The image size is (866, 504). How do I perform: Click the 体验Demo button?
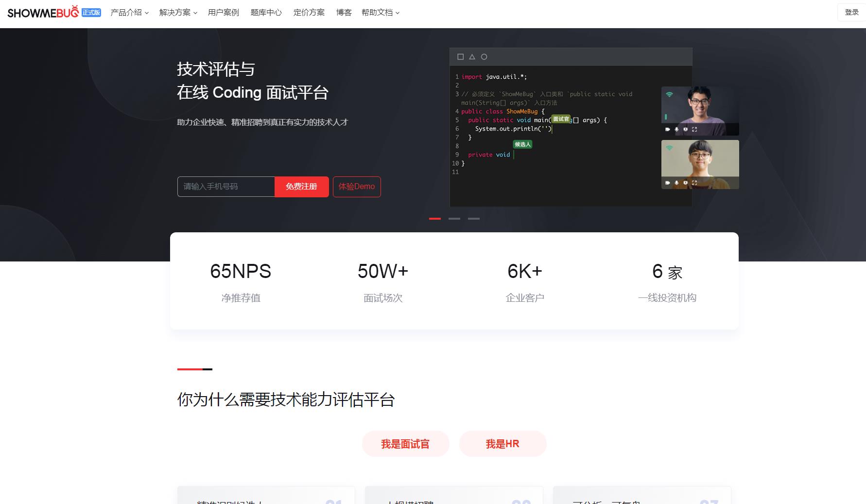(x=357, y=187)
